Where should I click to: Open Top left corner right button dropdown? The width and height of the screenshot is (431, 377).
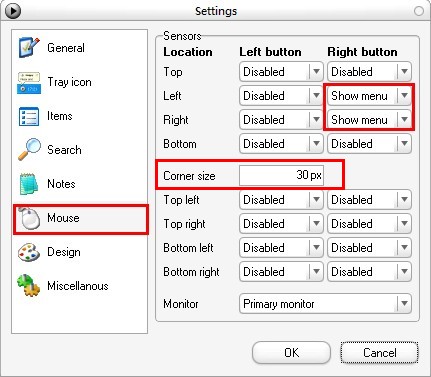(369, 200)
